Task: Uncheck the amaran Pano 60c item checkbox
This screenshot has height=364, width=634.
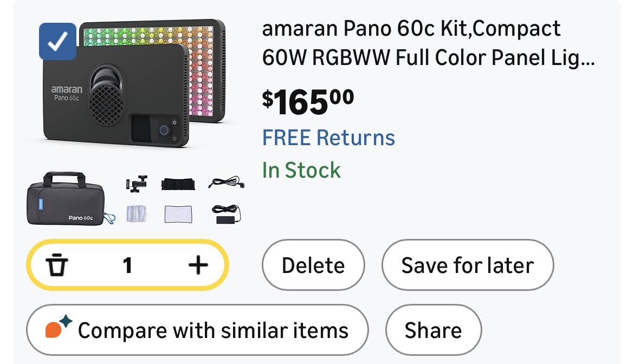Action: click(57, 41)
